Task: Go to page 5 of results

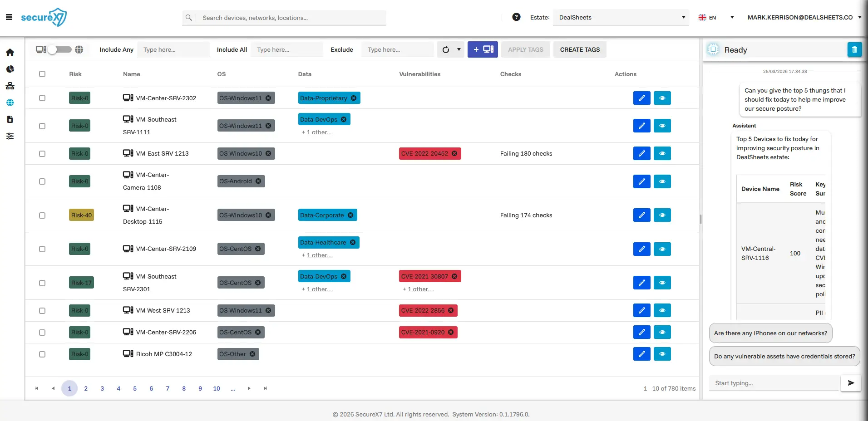Action: 135,388
